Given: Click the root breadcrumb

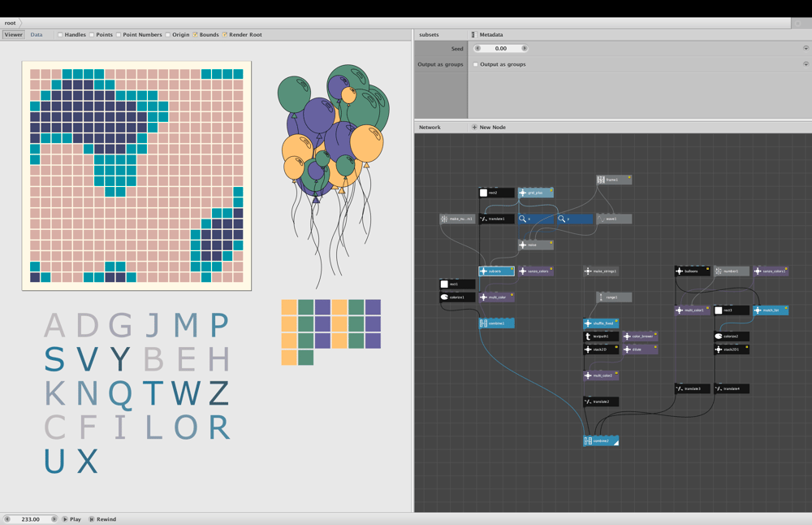Looking at the screenshot, I should click(x=11, y=23).
